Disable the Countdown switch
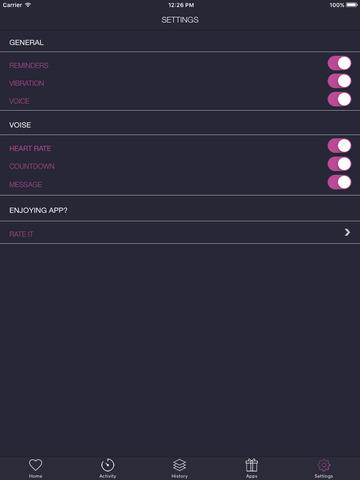 click(x=339, y=164)
